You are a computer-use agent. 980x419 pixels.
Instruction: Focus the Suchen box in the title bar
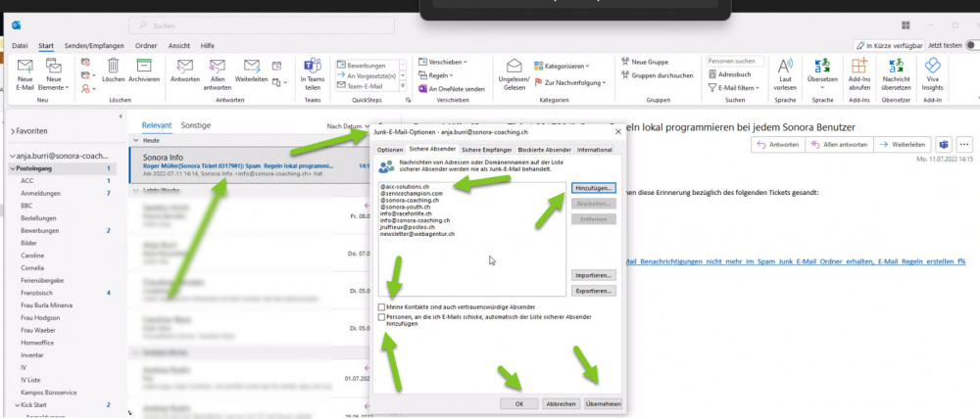pos(262,25)
